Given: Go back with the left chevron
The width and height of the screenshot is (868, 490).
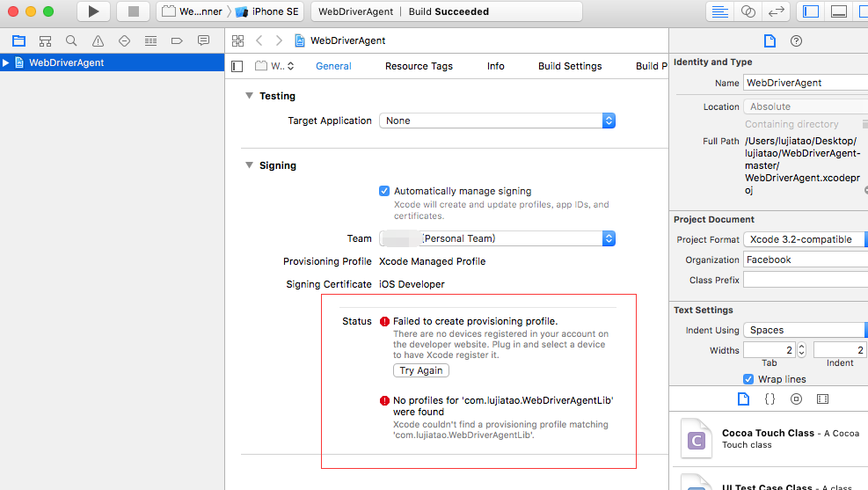Looking at the screenshot, I should point(259,40).
